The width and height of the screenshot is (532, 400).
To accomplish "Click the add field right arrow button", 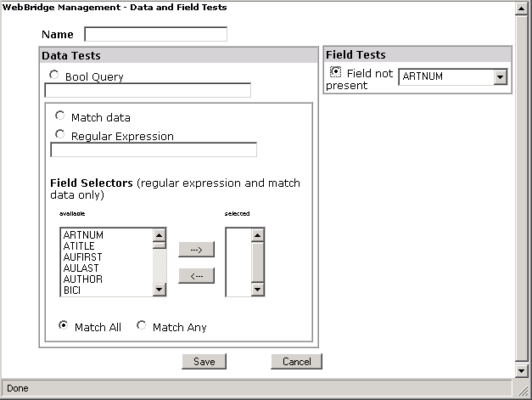I will (197, 250).
